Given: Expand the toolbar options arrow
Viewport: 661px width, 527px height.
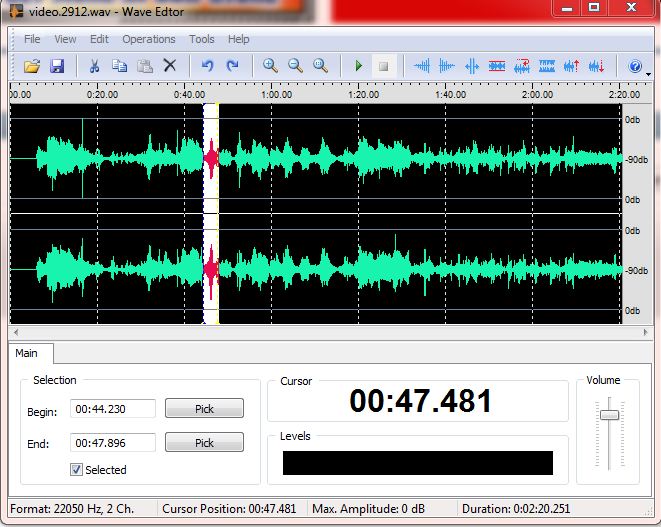Looking at the screenshot, I should click(648, 74).
